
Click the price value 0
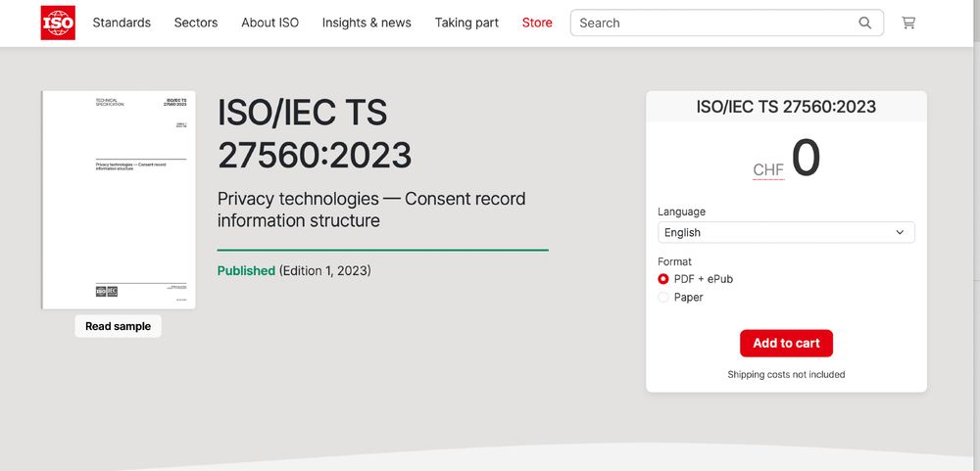pyautogui.click(x=806, y=159)
